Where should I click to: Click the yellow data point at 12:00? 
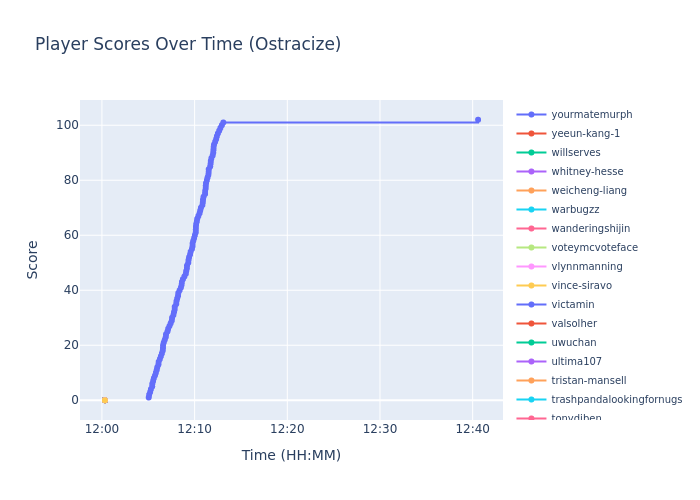(x=104, y=400)
